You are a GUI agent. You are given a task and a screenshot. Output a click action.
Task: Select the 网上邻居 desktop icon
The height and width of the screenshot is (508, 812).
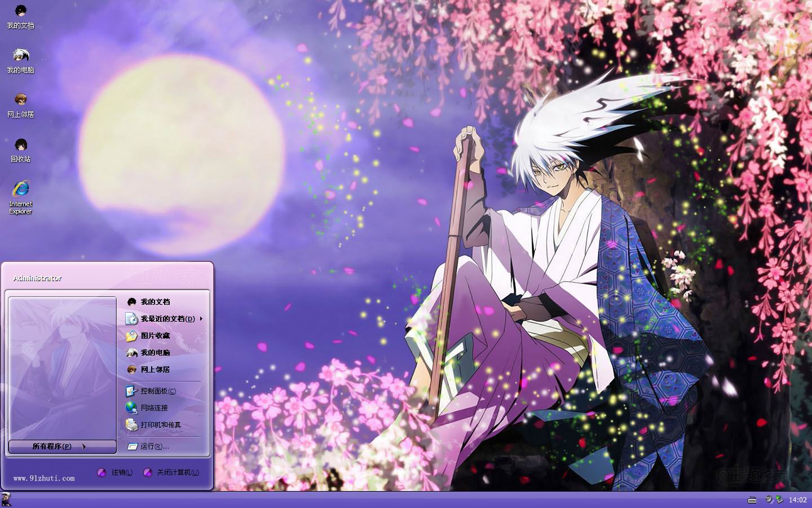pyautogui.click(x=20, y=106)
